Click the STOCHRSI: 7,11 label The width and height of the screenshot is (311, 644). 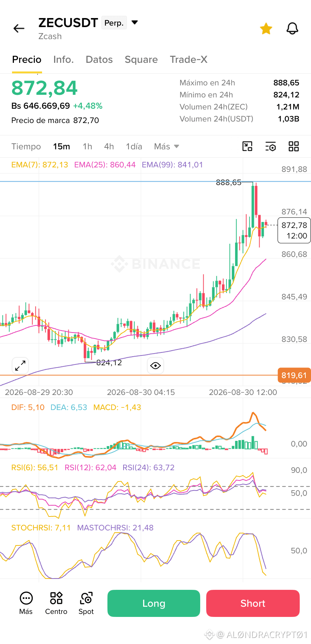click(41, 528)
